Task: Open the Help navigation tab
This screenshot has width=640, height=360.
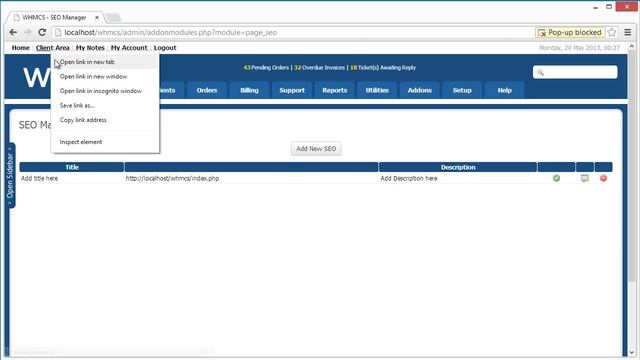Action: [x=504, y=90]
